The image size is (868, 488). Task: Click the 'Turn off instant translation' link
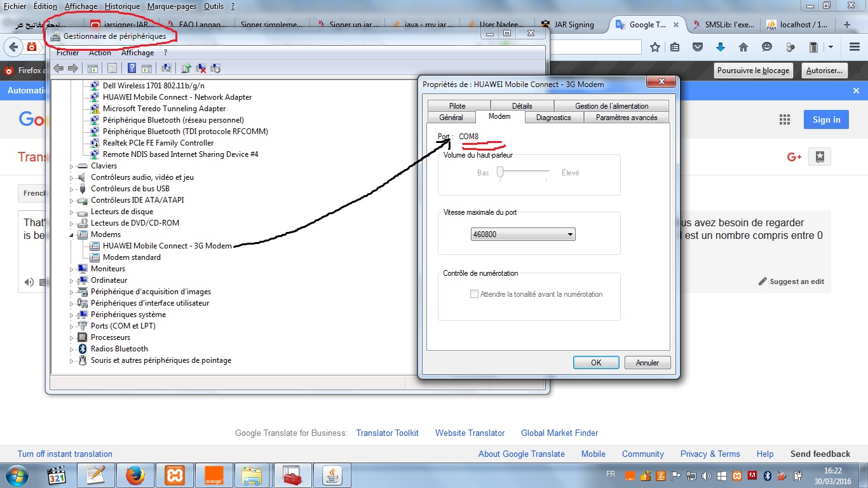(65, 454)
